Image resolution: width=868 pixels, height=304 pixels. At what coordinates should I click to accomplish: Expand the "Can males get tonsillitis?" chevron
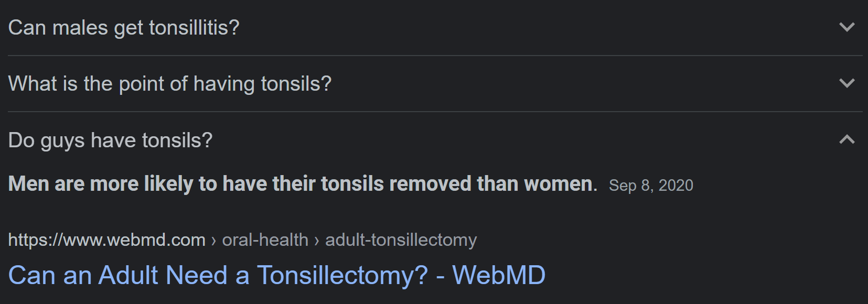(846, 27)
